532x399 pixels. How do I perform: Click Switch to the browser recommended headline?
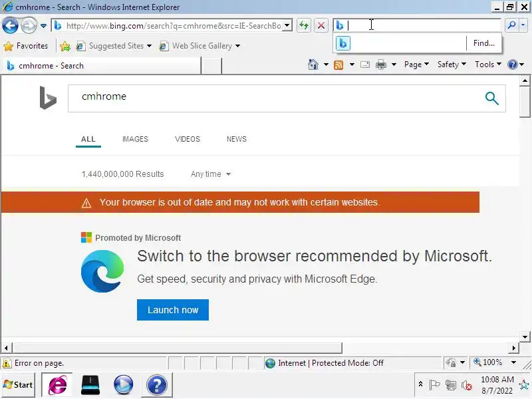pyautogui.click(x=314, y=256)
